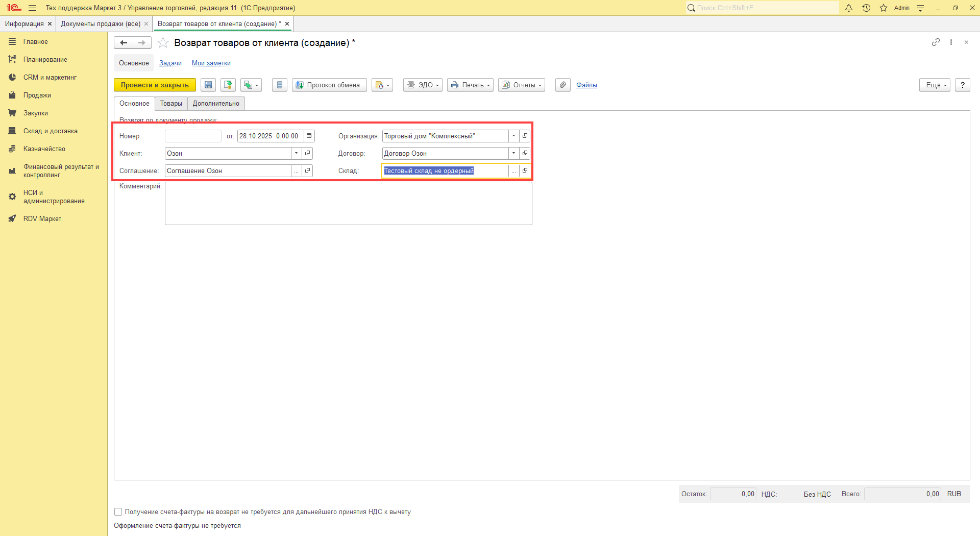The width and height of the screenshot is (980, 536).
Task: Open the Еще menu
Action: click(x=935, y=85)
